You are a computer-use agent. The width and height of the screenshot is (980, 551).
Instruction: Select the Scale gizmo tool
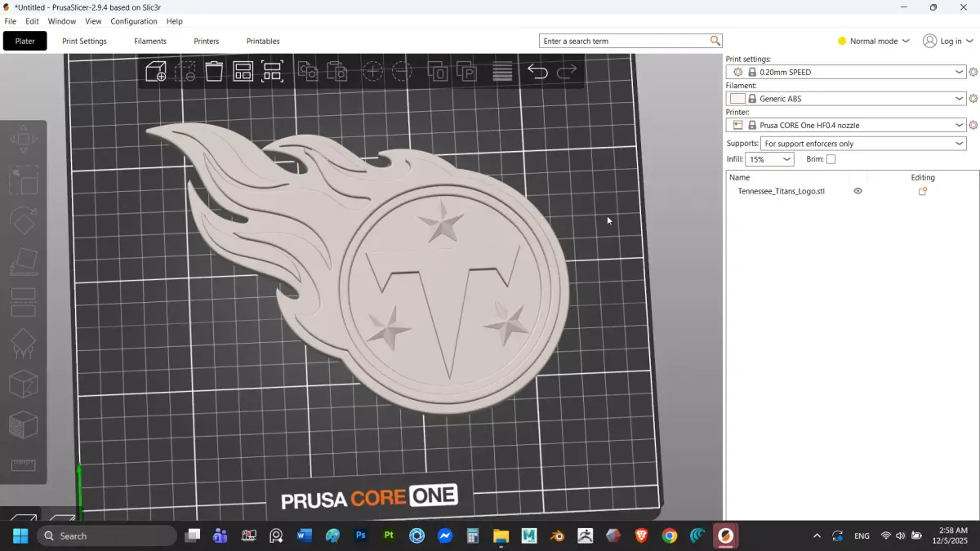pyautogui.click(x=23, y=180)
